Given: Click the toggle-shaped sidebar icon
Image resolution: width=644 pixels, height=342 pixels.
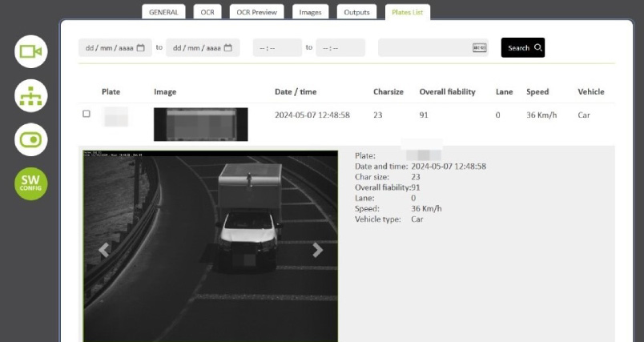Looking at the screenshot, I should click(31, 139).
